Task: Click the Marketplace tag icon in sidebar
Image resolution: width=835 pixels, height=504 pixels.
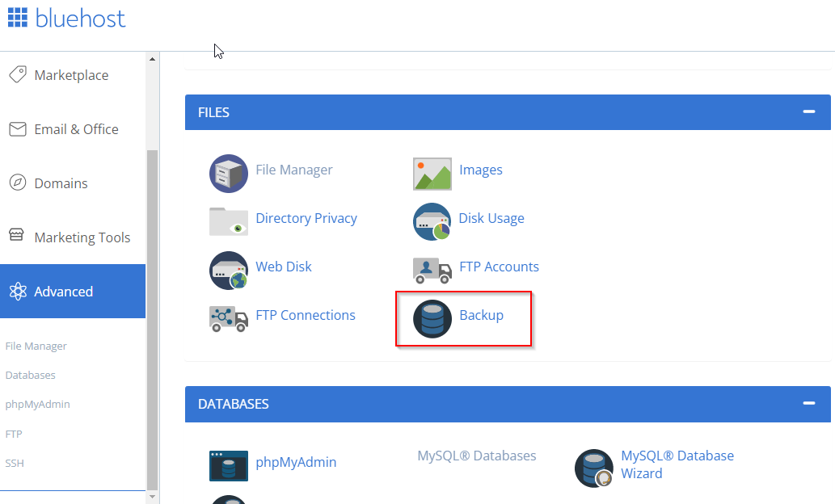Action: click(x=18, y=74)
